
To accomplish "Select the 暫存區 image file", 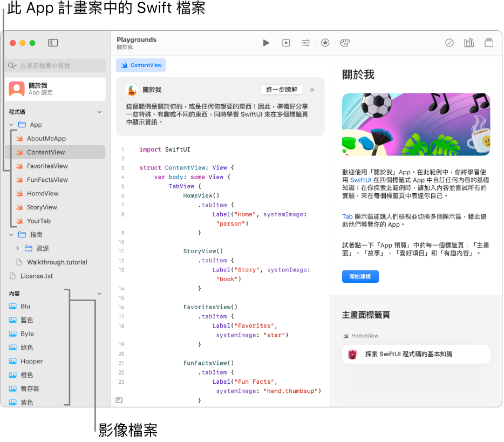I will pyautogui.click(x=55, y=389).
